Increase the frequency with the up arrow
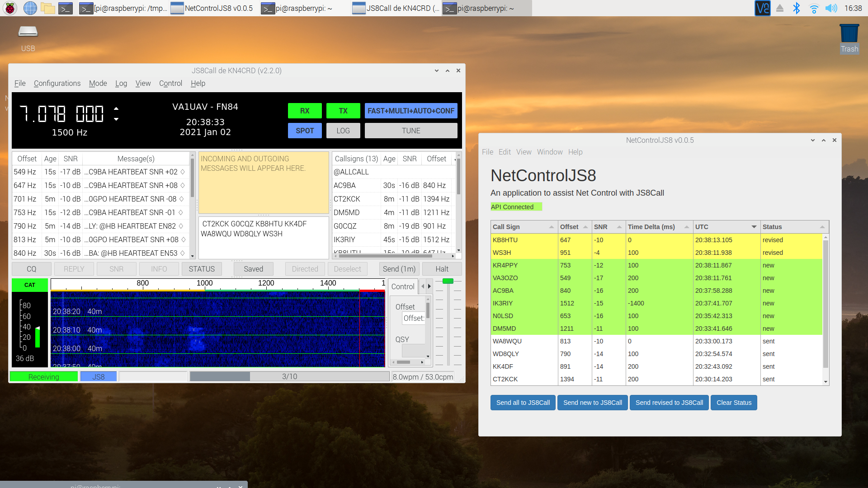The image size is (868, 488). tap(116, 108)
